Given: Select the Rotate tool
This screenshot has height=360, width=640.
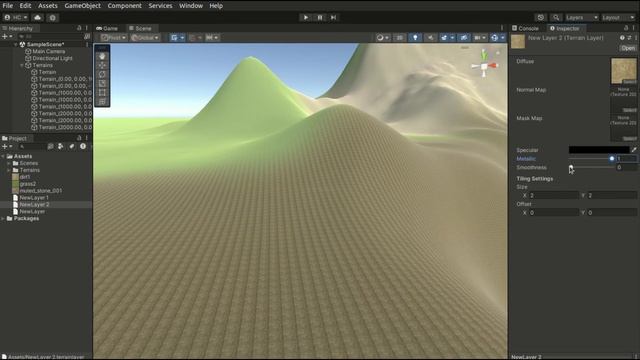Looking at the screenshot, I should [x=102, y=74].
